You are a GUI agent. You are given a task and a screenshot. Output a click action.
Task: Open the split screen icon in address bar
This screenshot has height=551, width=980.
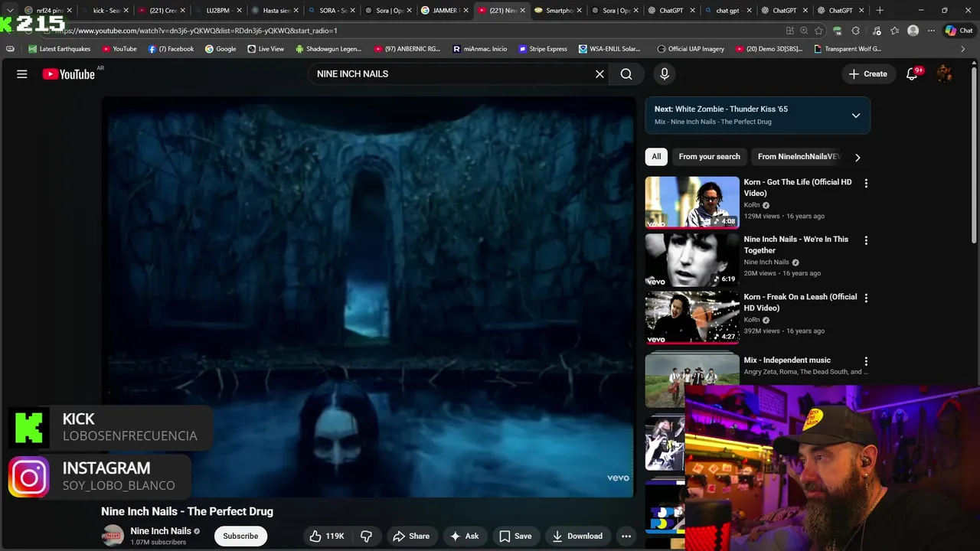(789, 31)
